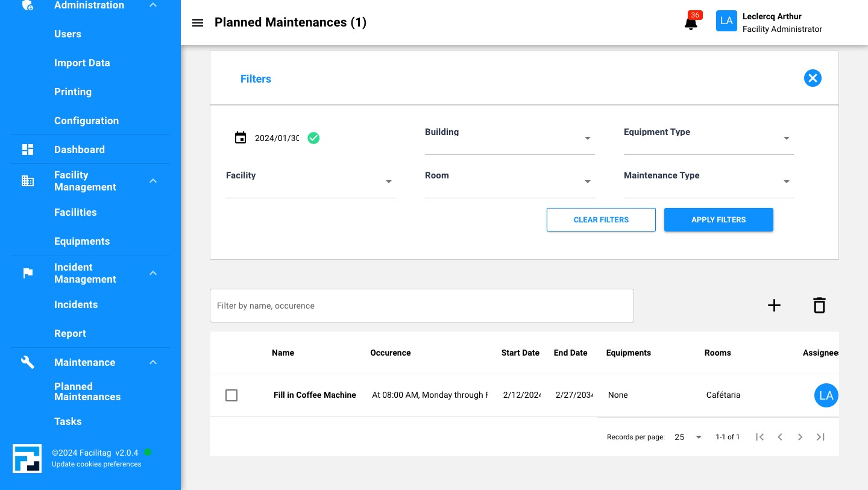Click the LA assignee avatar in table row
Screen dimensions: 868x490
826,395
